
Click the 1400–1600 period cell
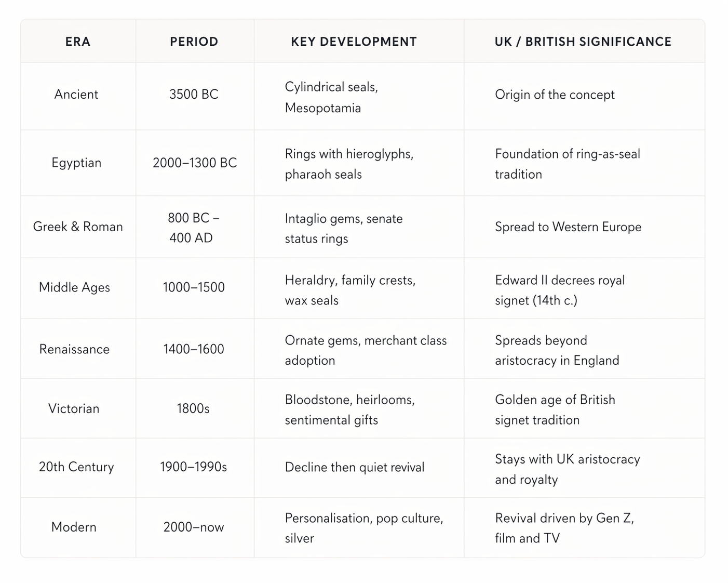(194, 349)
